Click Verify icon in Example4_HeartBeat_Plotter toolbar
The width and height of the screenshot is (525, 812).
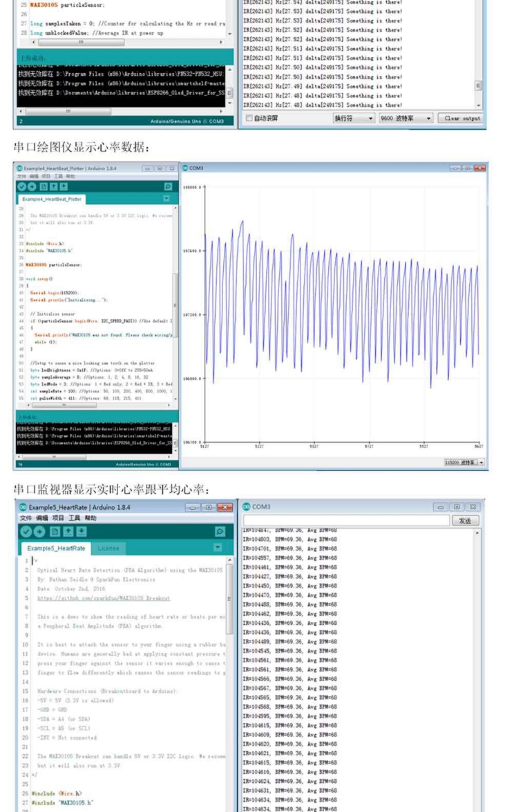22,186
